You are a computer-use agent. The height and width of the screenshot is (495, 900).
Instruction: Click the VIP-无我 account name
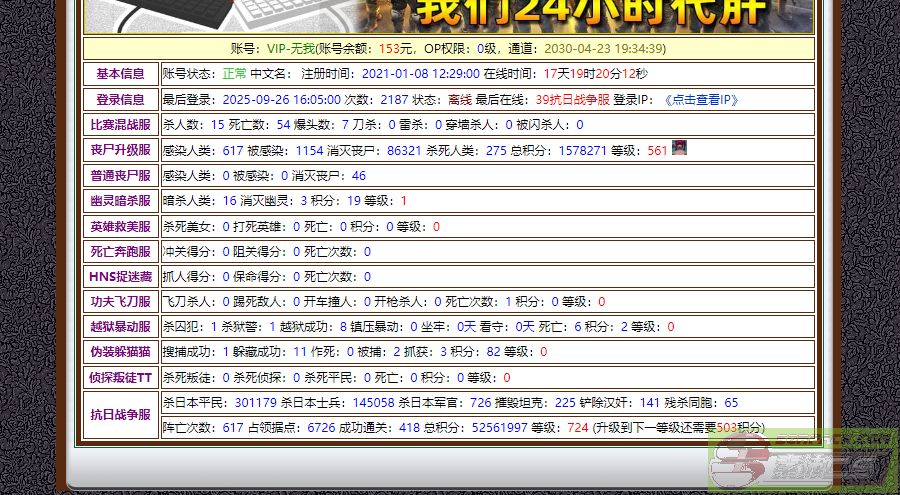click(x=292, y=48)
